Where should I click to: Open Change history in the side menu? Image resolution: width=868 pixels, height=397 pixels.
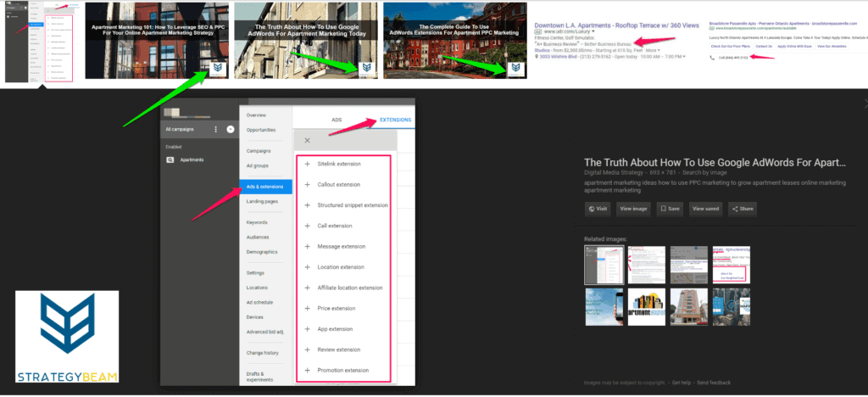(263, 353)
